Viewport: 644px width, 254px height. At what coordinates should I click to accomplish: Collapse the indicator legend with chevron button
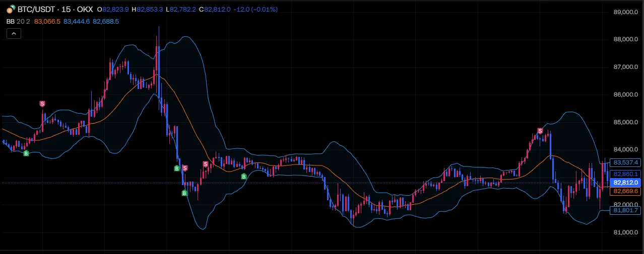click(14, 34)
